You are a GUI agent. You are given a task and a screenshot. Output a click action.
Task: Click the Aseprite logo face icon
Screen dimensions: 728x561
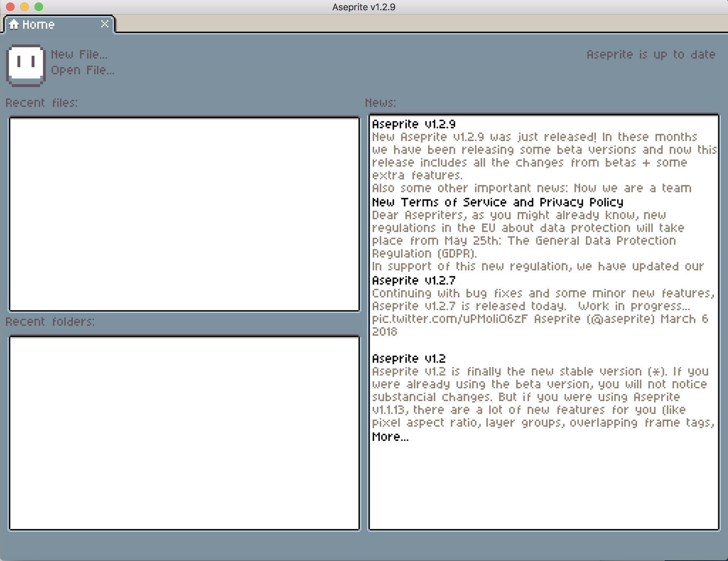tap(26, 65)
